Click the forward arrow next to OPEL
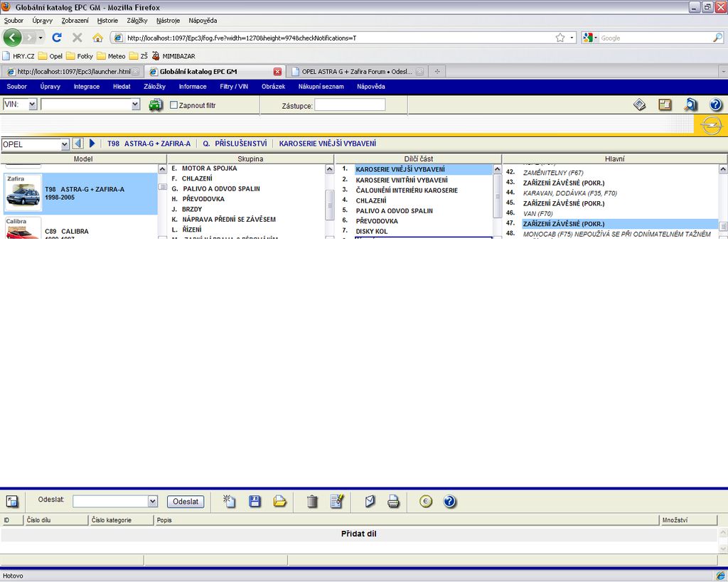 coord(92,144)
